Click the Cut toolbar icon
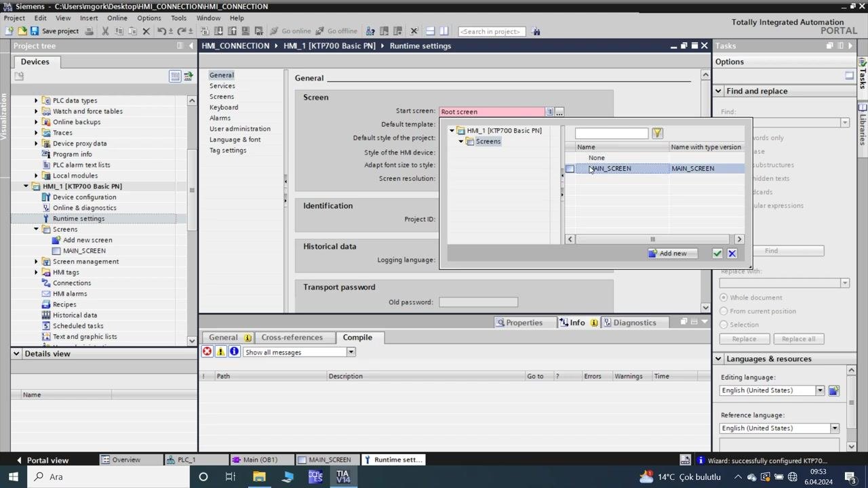 (105, 31)
